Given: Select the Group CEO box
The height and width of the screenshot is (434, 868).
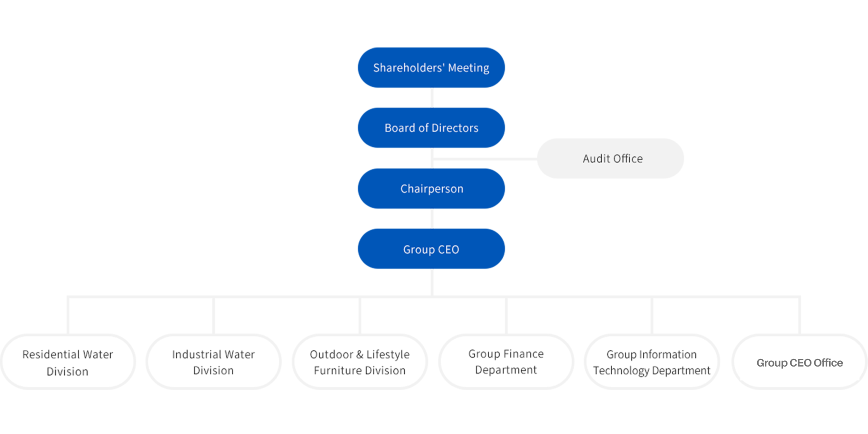Looking at the screenshot, I should point(431,249).
